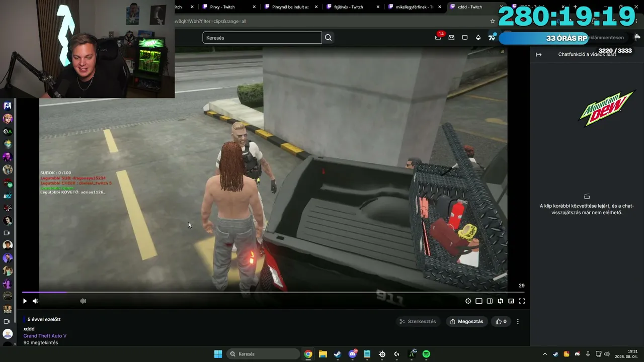Open Steam from the taskbar
Screen dimensions: 644x362
(338, 354)
